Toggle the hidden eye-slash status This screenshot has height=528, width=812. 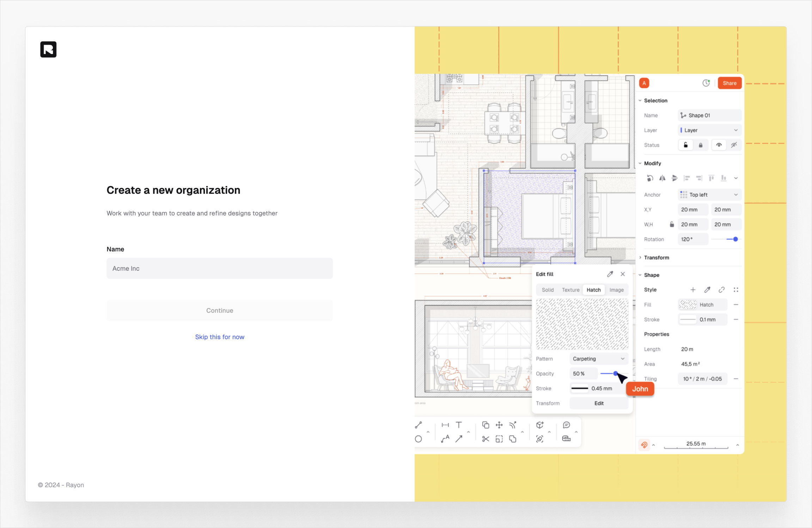point(734,145)
